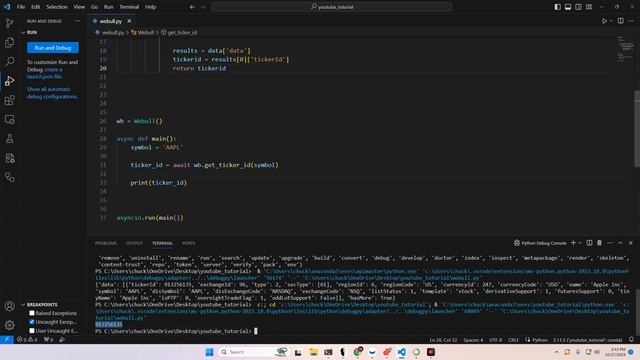Click the editor minimap
640x360 pixels.
tap(625, 50)
